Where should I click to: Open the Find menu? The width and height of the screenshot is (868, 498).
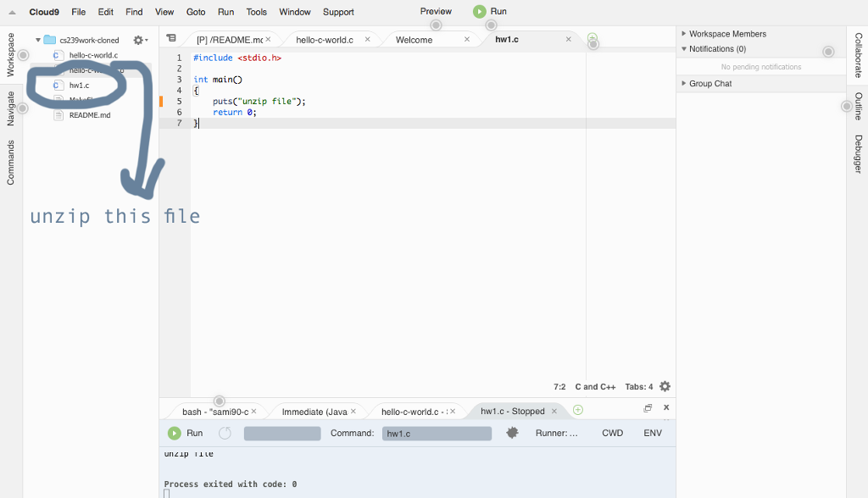point(134,12)
